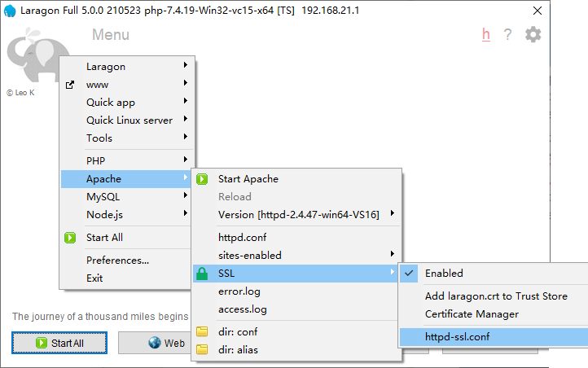Expand the Quick Linux server submenu arrow
This screenshot has height=368, width=588.
185,119
